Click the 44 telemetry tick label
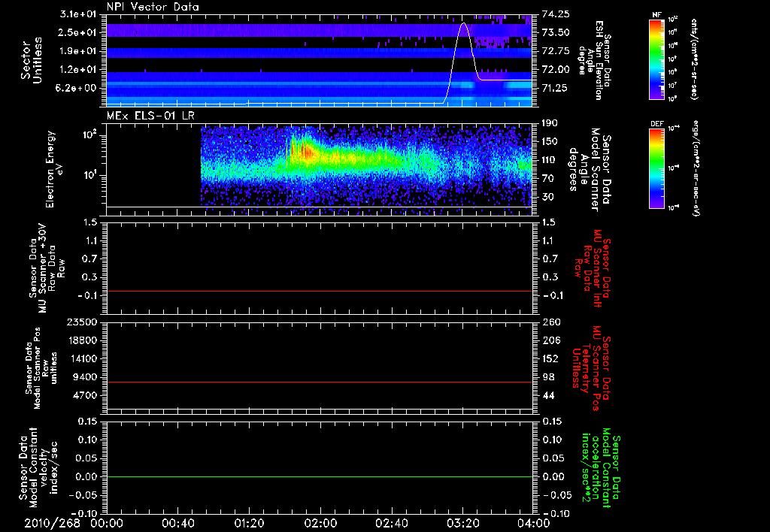Image resolution: width=770 pixels, height=532 pixels. pos(548,395)
